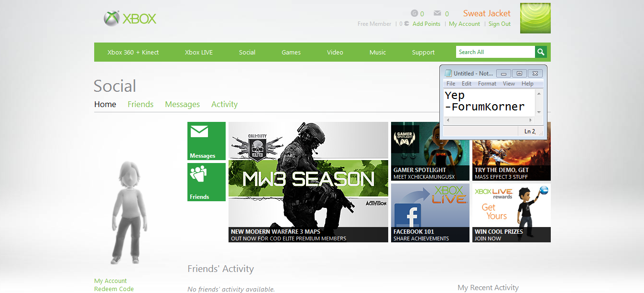
Task: Click in the Search All field
Action: (x=495, y=52)
